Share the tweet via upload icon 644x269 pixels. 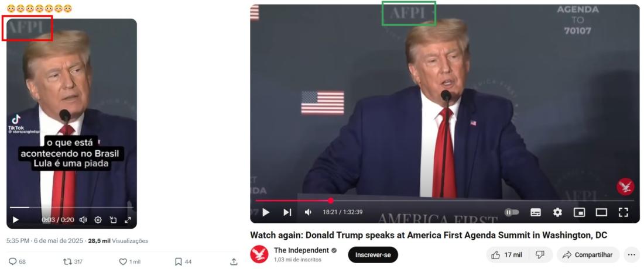[x=234, y=261]
